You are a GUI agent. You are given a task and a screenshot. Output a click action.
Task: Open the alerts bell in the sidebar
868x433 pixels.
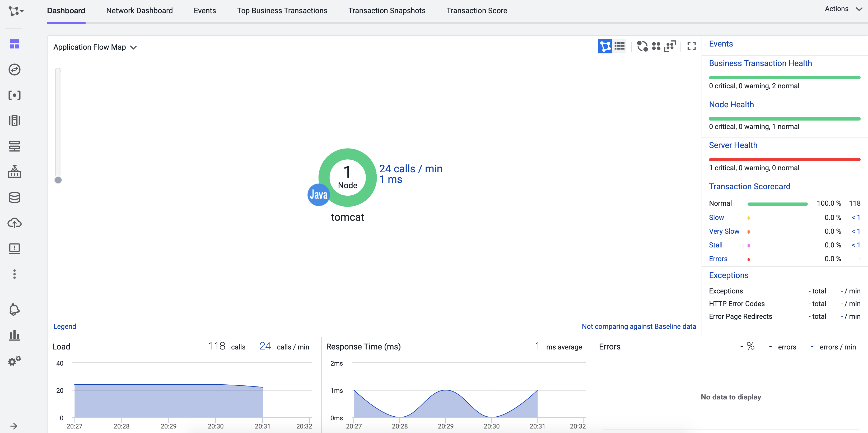pyautogui.click(x=15, y=310)
